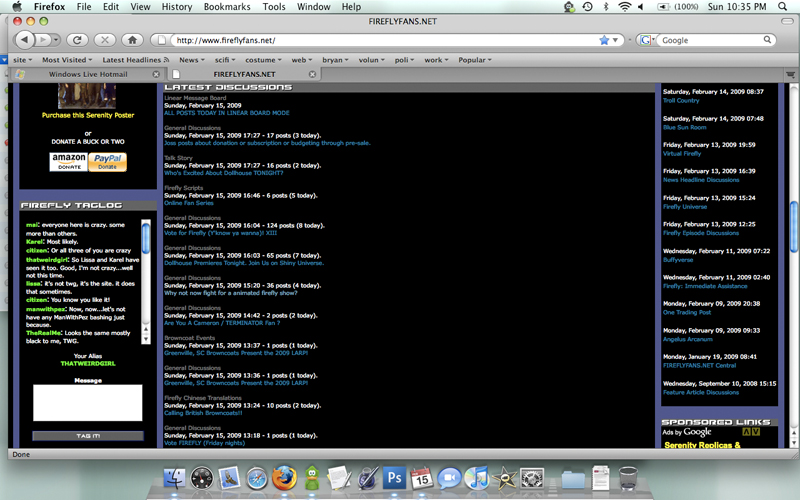
Task: Click the PayPal Donate button
Action: [108, 162]
